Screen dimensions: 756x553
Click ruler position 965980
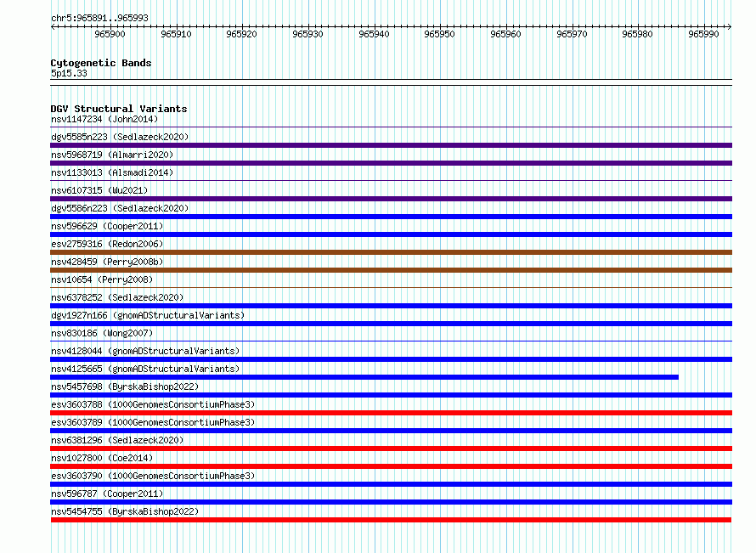click(x=637, y=34)
